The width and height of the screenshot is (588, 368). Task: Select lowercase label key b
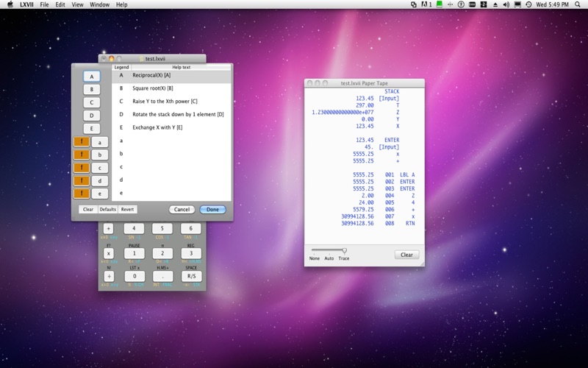click(98, 155)
